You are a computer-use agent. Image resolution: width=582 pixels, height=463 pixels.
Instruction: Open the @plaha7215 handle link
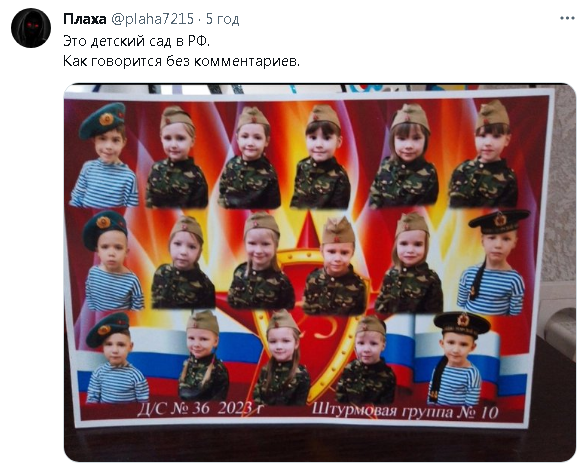153,19
